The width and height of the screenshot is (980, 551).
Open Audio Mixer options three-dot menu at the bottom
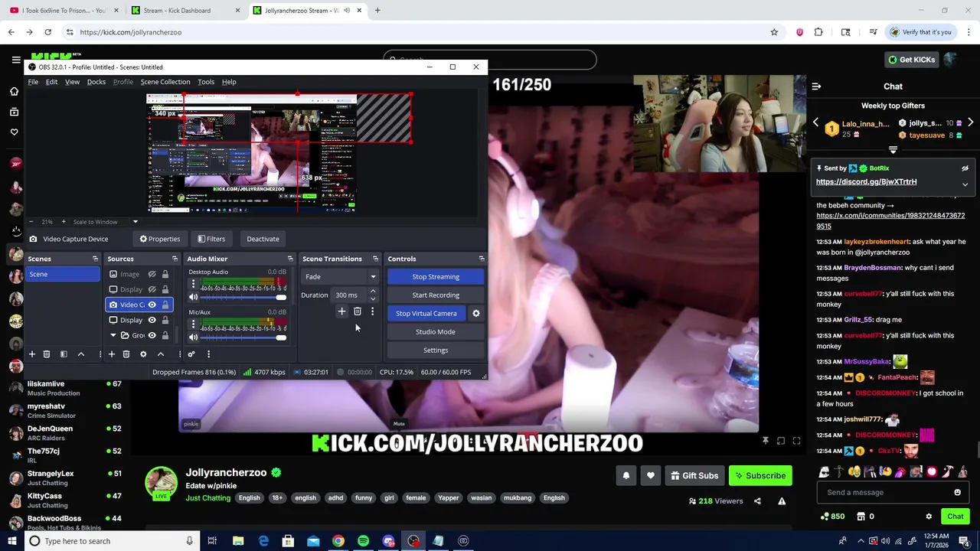pos(208,354)
